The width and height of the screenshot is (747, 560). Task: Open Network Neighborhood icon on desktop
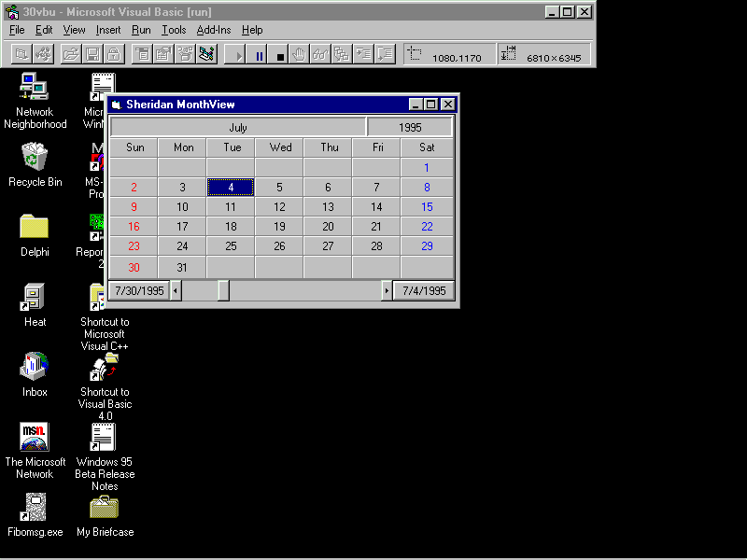(35, 88)
